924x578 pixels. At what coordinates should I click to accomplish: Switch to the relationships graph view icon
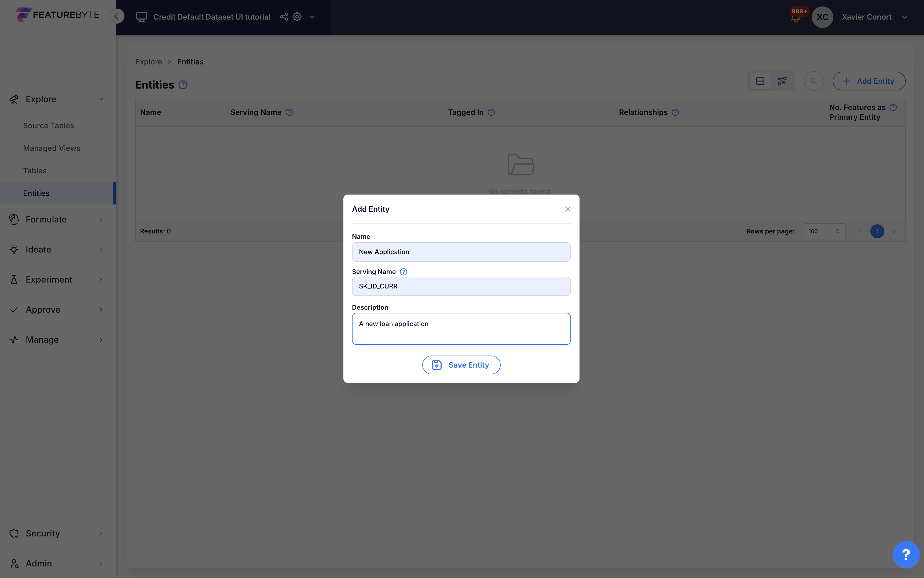782,81
